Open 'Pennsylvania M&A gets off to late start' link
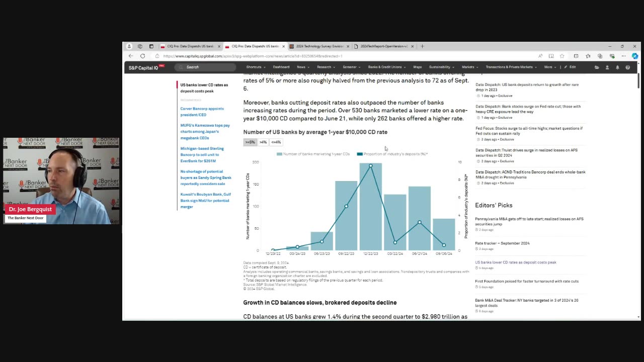Image resolution: width=644 pixels, height=362 pixels. point(529,221)
